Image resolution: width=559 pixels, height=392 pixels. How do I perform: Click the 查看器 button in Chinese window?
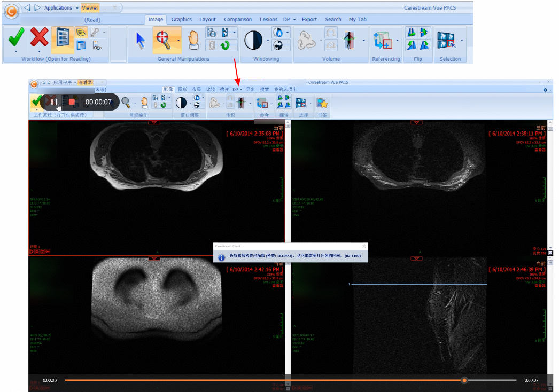pyautogui.click(x=85, y=82)
